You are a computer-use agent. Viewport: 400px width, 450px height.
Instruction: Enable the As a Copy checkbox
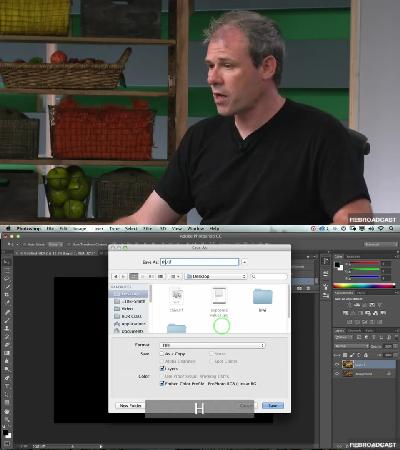(162, 354)
